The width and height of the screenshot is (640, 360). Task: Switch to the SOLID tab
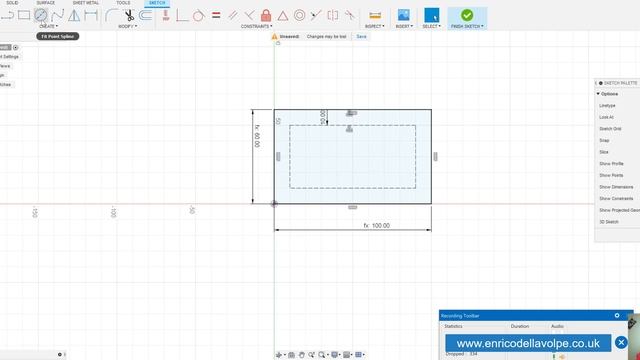tap(12, 3)
